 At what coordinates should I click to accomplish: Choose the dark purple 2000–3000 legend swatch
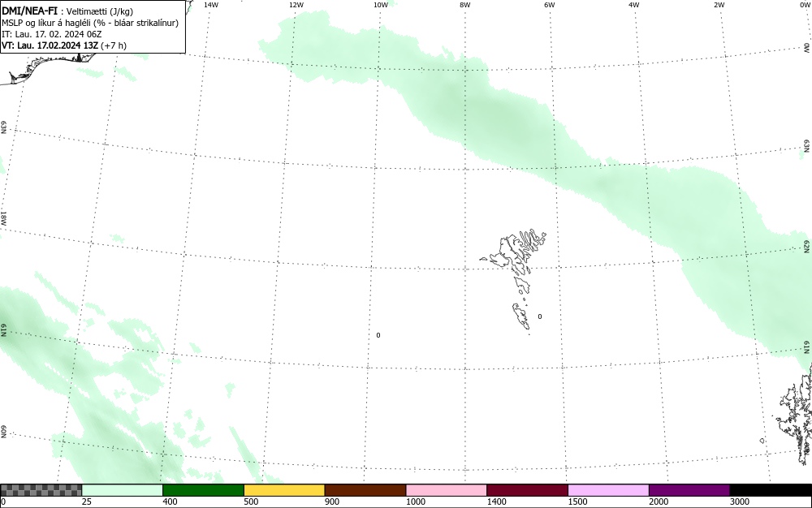coord(689,490)
